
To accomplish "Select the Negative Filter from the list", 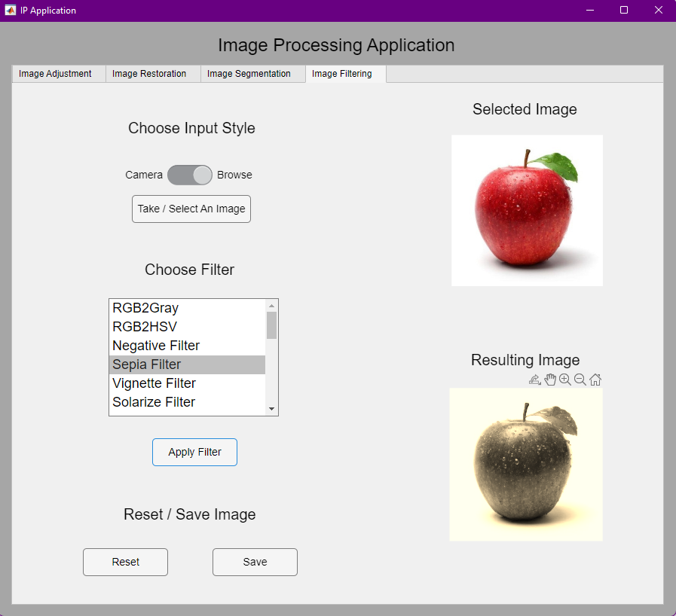I will 156,346.
